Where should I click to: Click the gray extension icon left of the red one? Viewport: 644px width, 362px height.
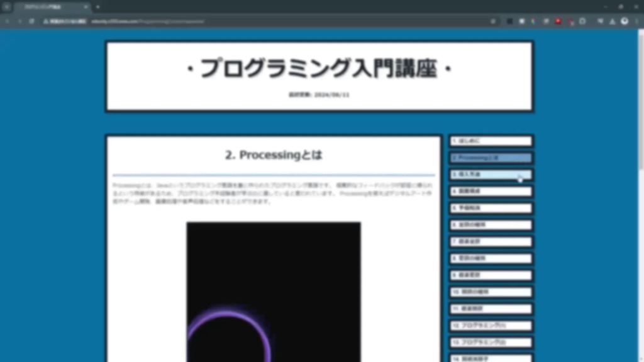(546, 21)
